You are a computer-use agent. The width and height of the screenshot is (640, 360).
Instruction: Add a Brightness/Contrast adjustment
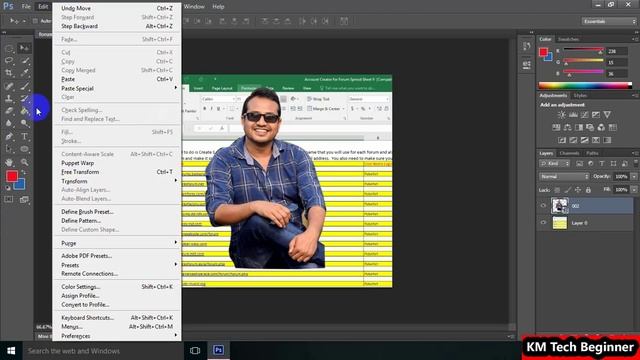point(562,115)
